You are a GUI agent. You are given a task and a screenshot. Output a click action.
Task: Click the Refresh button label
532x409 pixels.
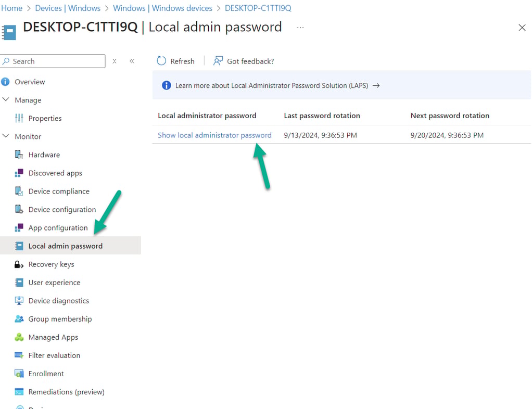[182, 61]
